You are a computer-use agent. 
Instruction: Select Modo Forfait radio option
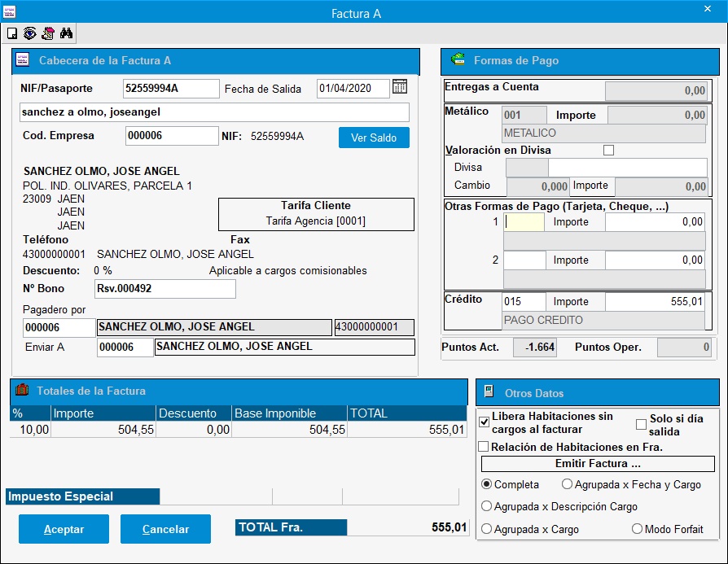click(x=637, y=529)
